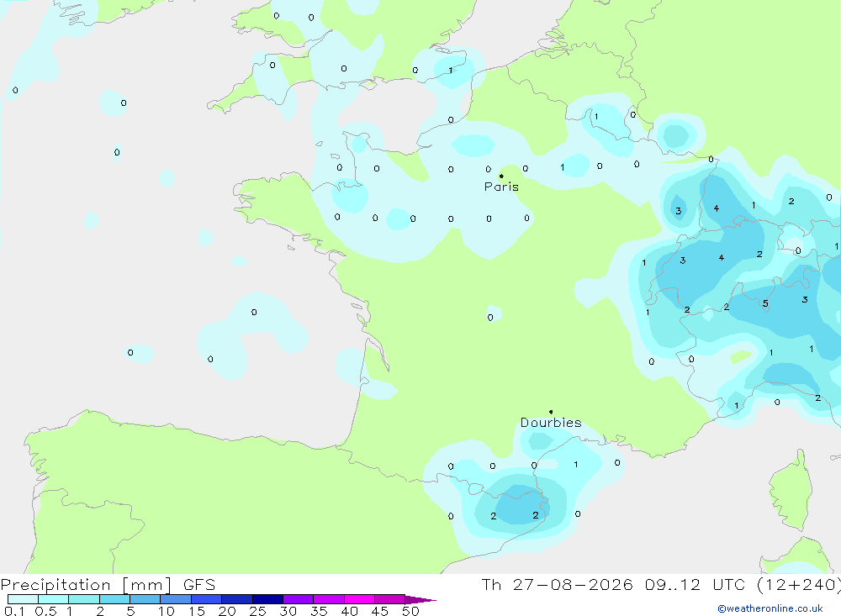Screen dimensions: 841x616
Task: Pick the 40–45 mm legend swatch
Action: click(x=359, y=599)
